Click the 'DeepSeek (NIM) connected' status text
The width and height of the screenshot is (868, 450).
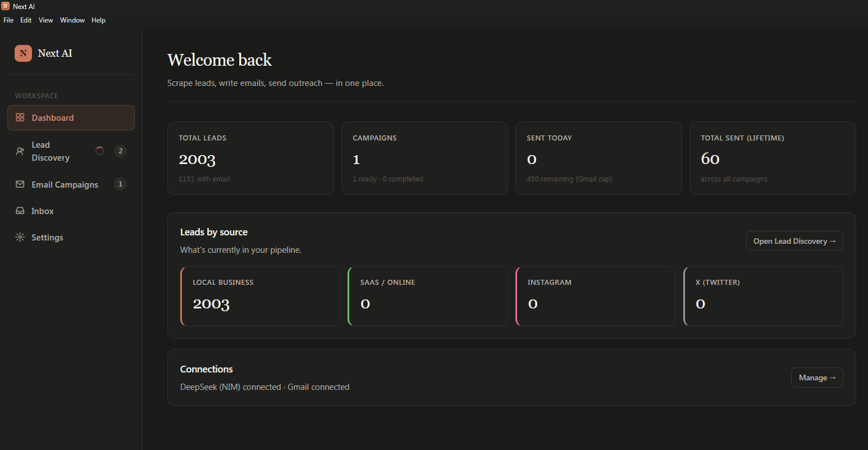click(x=230, y=387)
